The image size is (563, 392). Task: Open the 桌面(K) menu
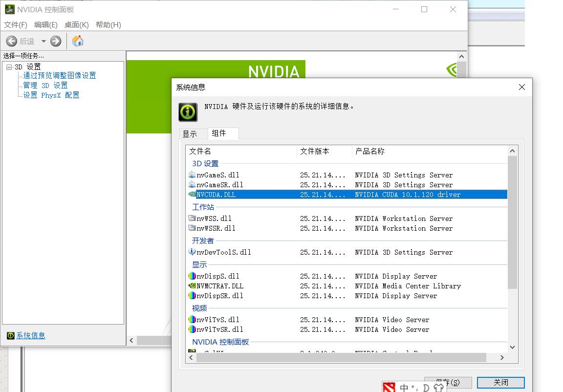pyautogui.click(x=76, y=25)
